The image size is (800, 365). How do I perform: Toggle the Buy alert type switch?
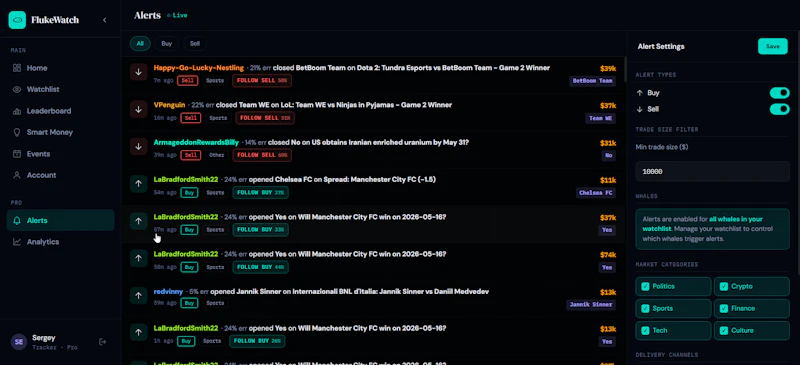tap(780, 93)
